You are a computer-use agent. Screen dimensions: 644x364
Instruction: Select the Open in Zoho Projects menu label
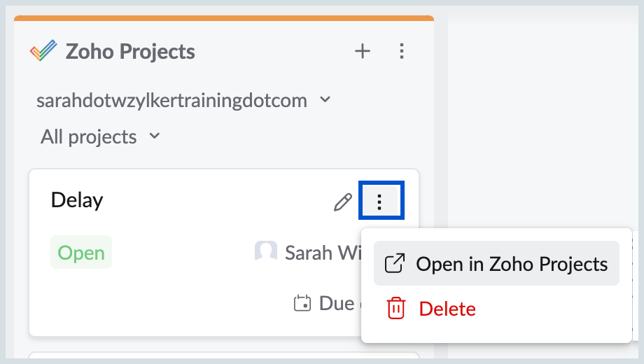[512, 264]
